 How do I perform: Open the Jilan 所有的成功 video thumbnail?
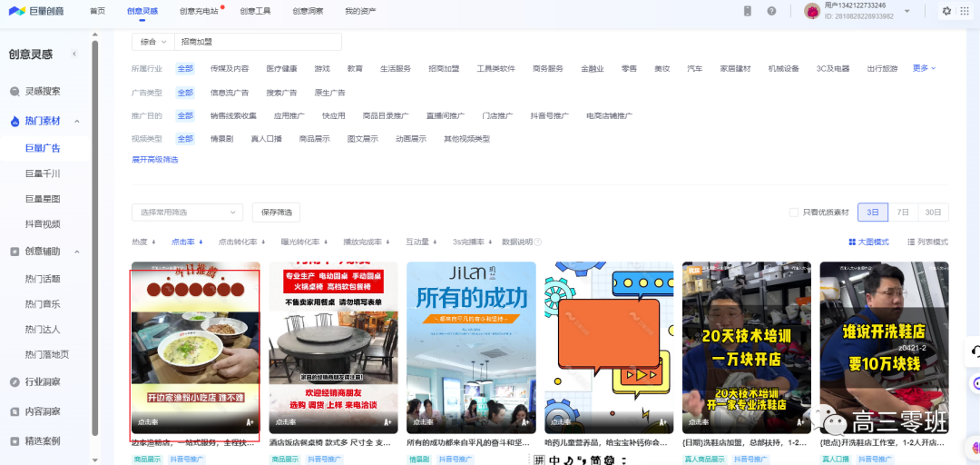click(x=471, y=347)
